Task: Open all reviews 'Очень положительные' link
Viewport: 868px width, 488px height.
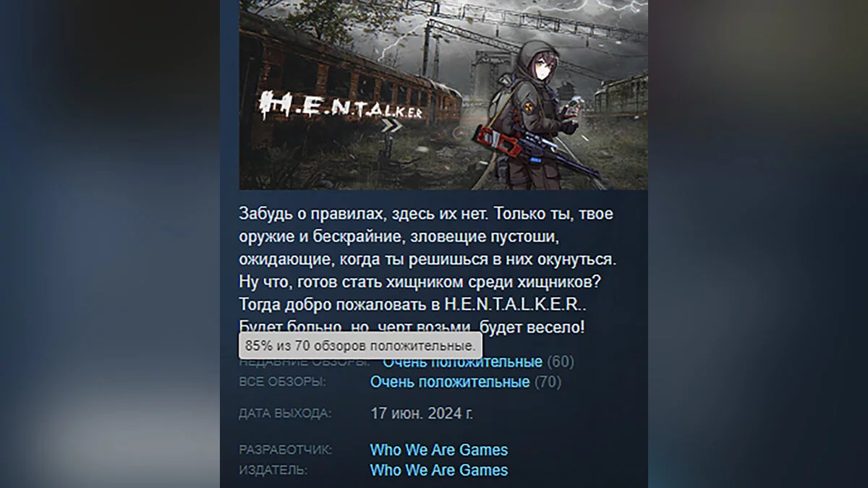Action: (x=450, y=382)
